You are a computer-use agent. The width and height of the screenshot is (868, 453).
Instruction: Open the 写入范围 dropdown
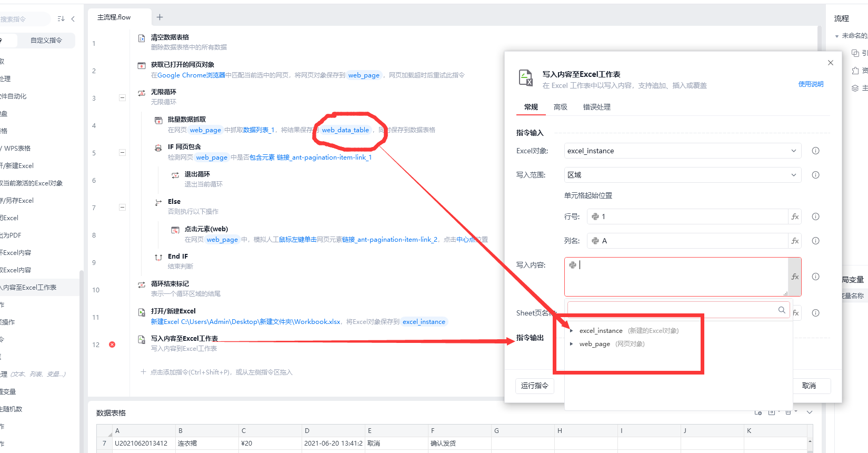coord(683,175)
